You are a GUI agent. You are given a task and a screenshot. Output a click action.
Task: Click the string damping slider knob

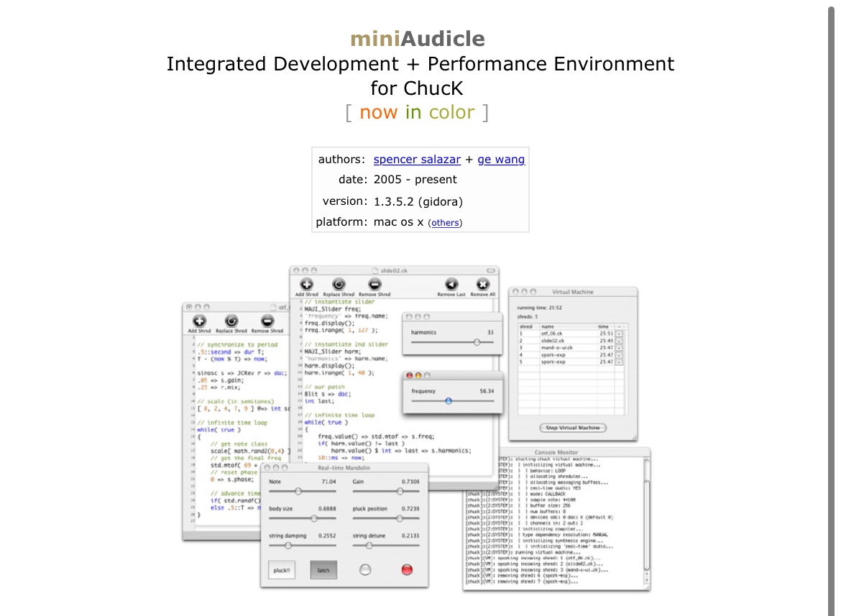click(288, 546)
